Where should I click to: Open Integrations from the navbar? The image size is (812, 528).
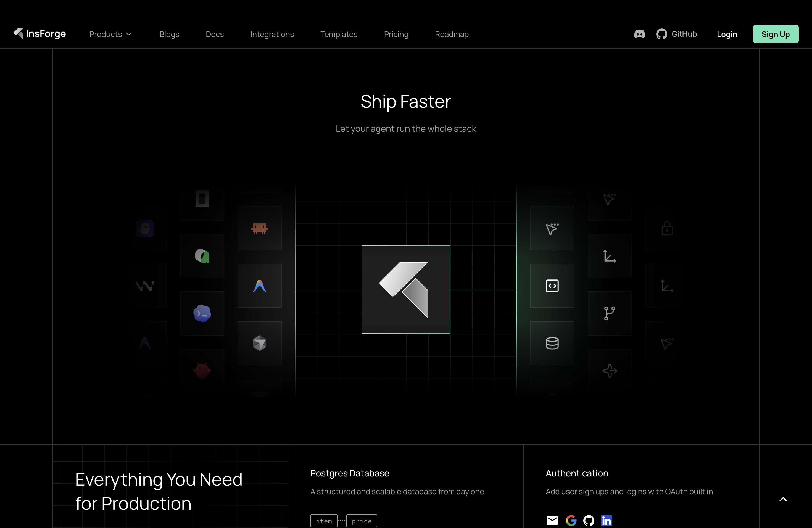point(272,34)
